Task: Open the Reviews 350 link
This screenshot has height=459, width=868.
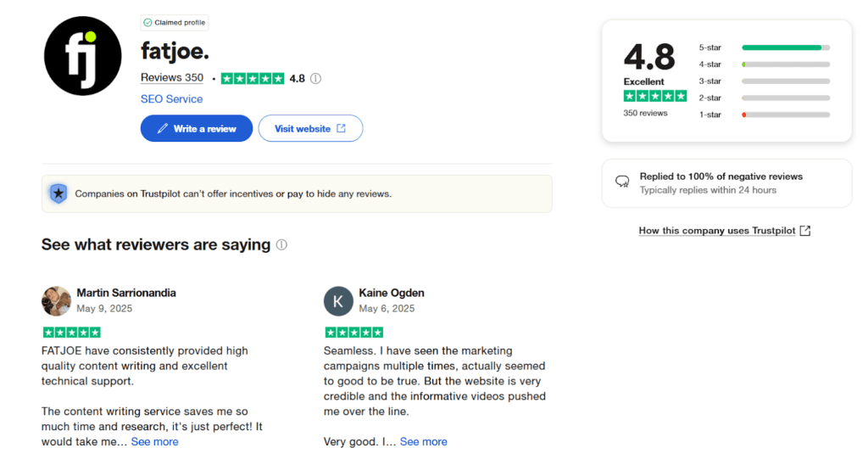Action: pyautogui.click(x=171, y=77)
